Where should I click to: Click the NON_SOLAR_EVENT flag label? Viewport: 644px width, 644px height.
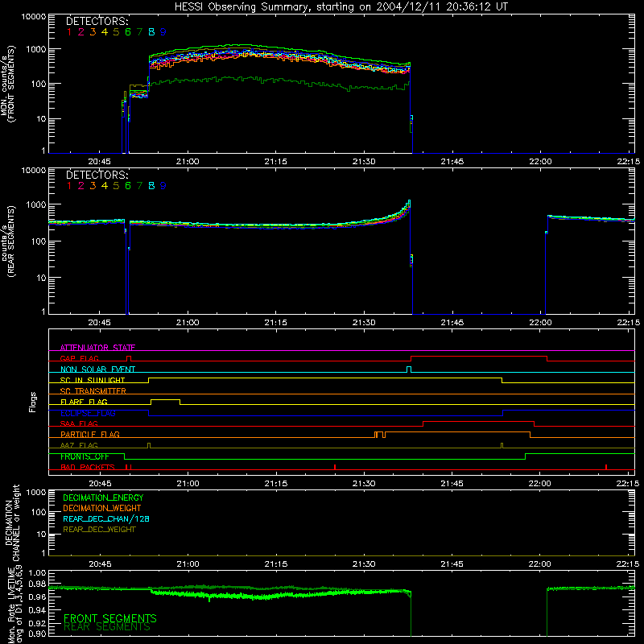pos(97,369)
